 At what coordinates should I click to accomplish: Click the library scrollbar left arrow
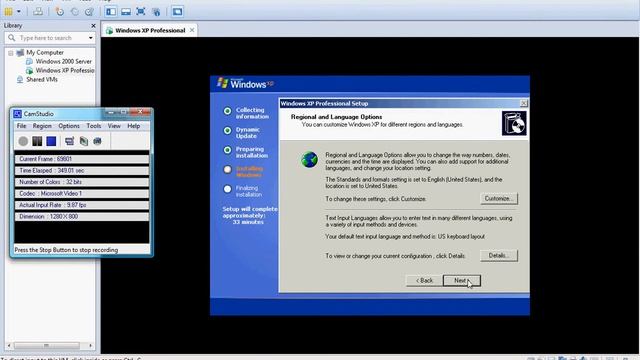point(9,346)
